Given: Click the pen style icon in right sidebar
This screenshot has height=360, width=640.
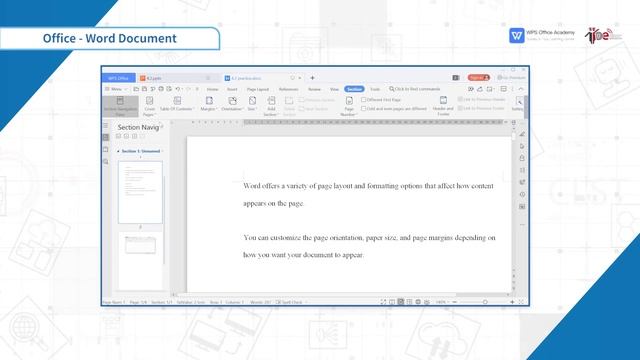Looking at the screenshot, I should click(522, 134).
